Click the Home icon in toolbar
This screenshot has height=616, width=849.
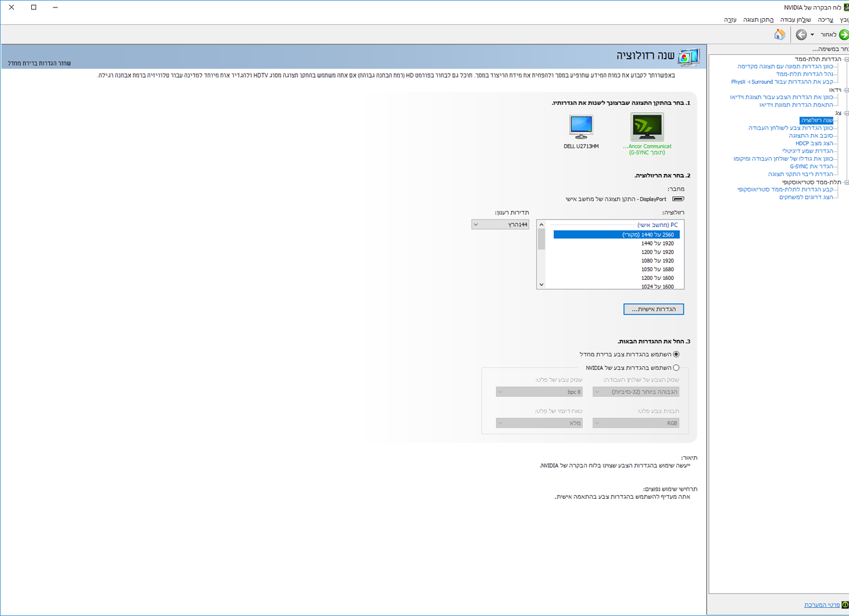click(x=780, y=35)
